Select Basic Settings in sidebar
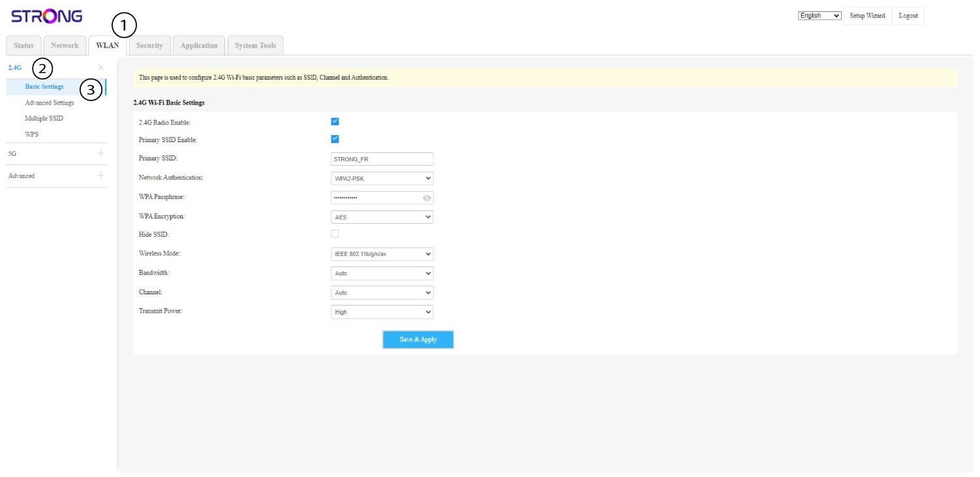 (56, 87)
